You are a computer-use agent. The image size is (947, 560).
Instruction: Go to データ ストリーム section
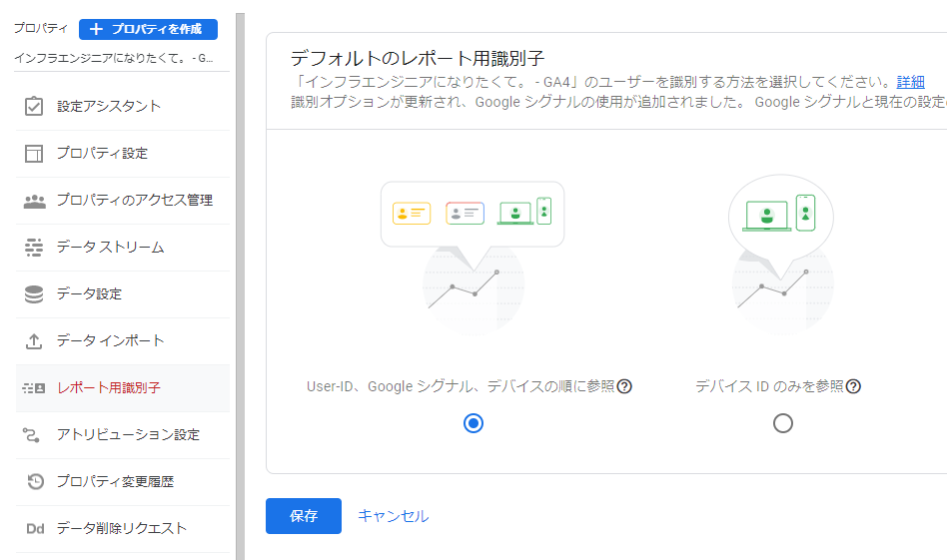[x=123, y=248]
